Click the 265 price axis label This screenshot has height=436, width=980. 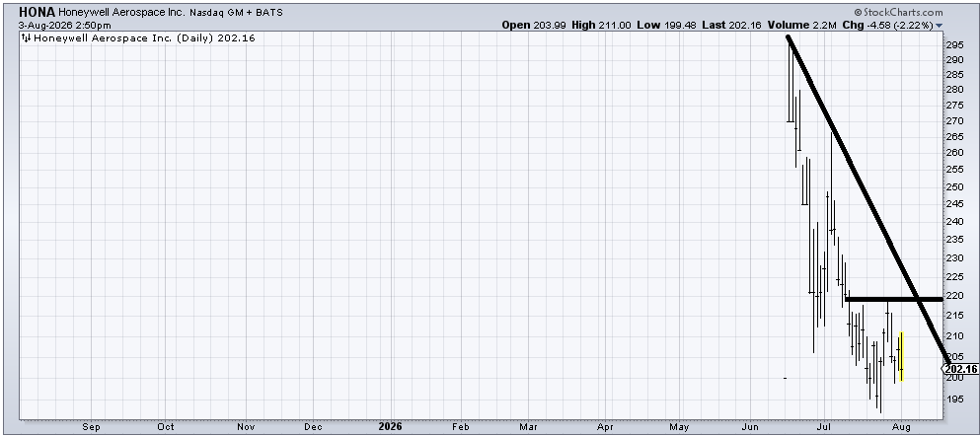point(953,137)
